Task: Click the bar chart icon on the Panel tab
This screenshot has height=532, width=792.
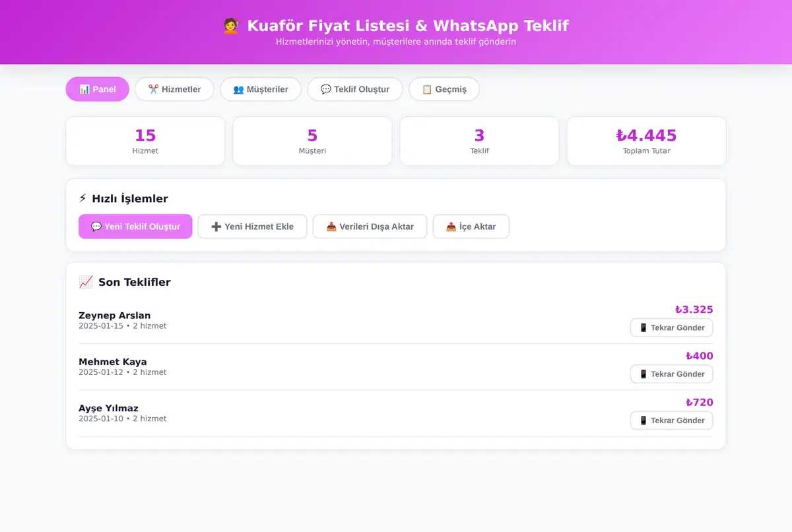Action: 84,89
